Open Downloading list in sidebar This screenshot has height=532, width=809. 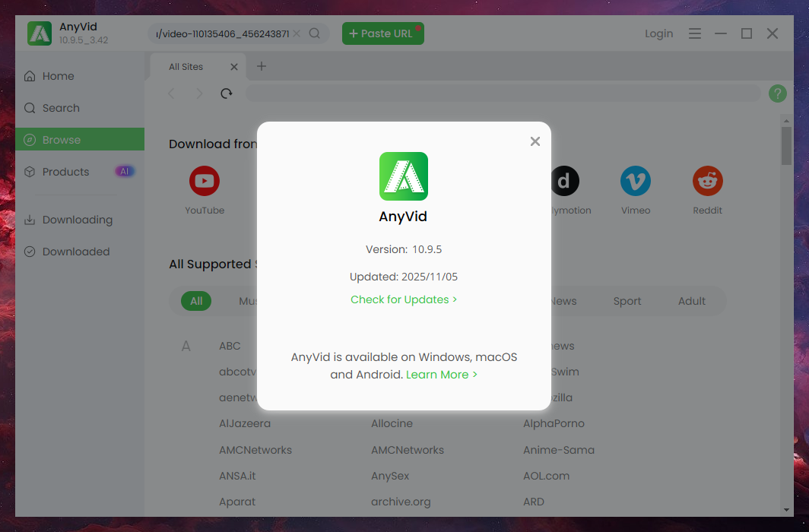80,220
